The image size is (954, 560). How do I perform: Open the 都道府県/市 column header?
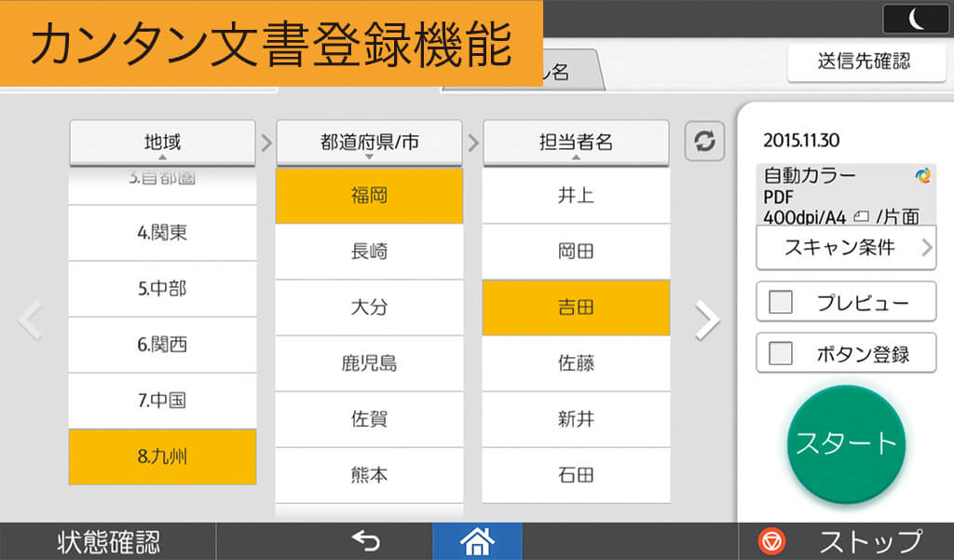point(369,143)
